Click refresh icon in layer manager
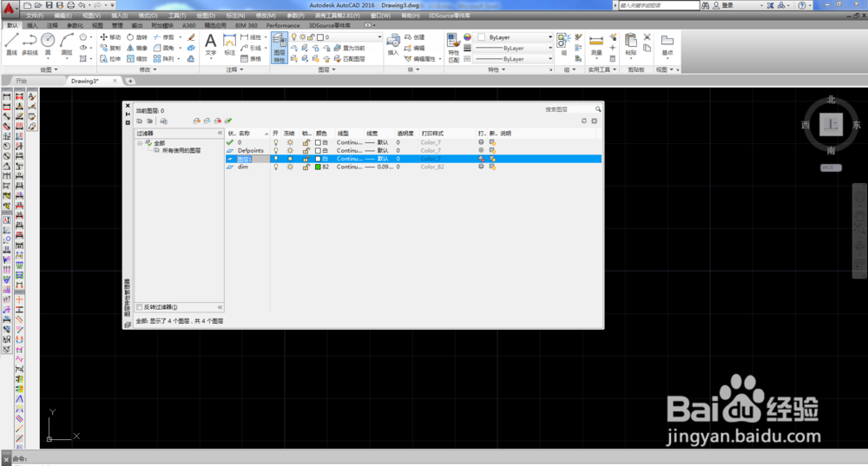868x466 pixels. [583, 121]
